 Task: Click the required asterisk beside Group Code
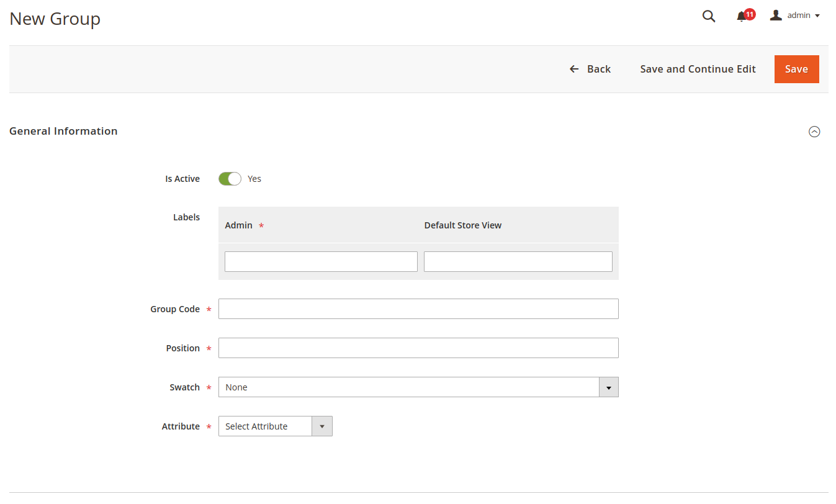(x=209, y=309)
